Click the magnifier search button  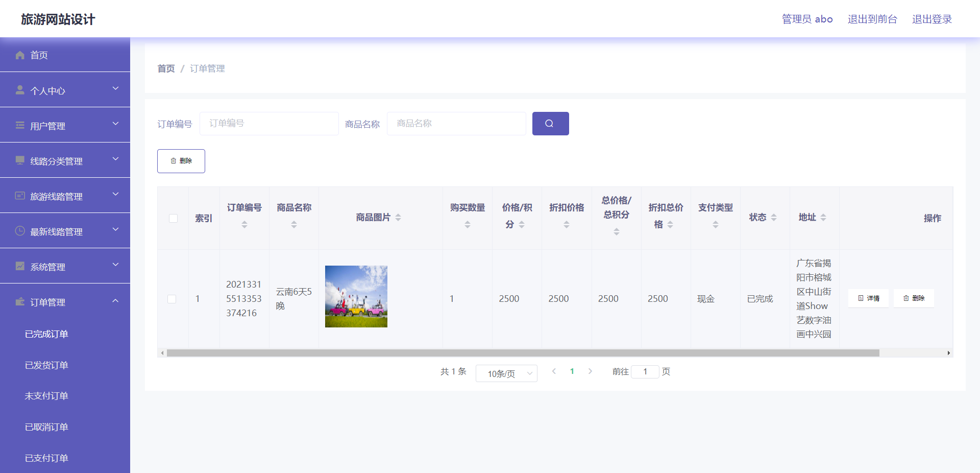(550, 124)
